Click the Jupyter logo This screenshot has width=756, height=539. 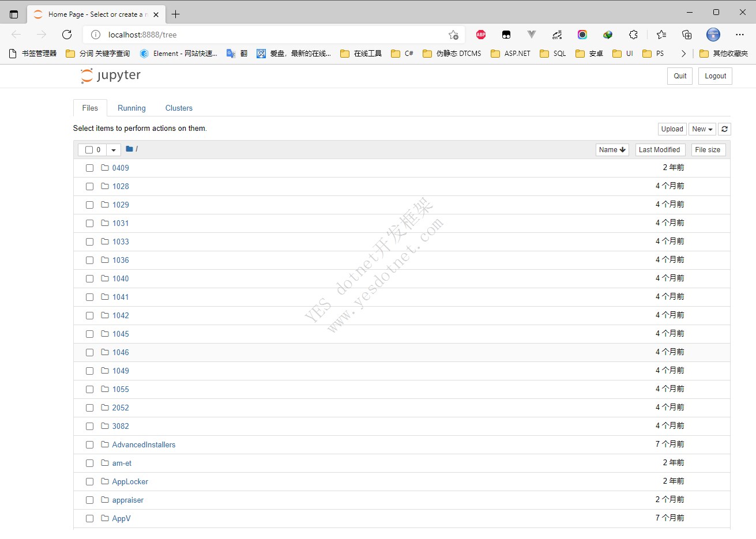click(x=111, y=76)
